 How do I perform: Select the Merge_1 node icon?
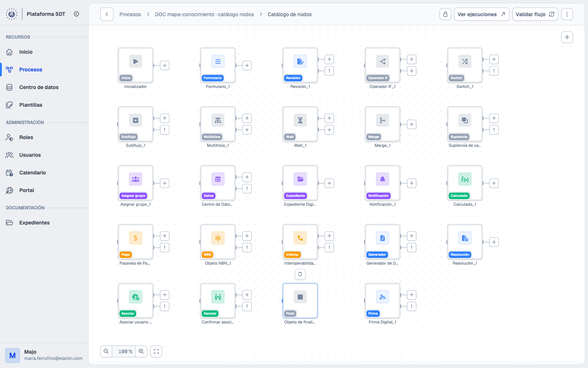[x=383, y=120]
